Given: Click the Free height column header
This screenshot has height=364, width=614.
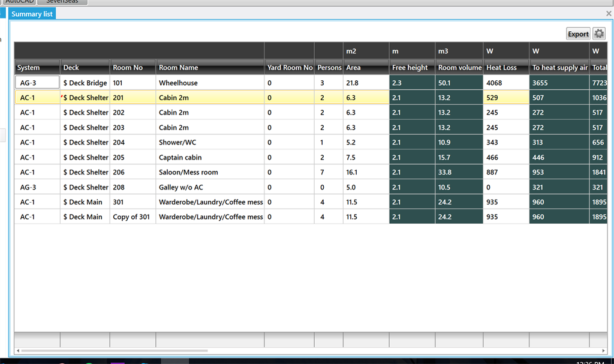Looking at the screenshot, I should point(412,67).
